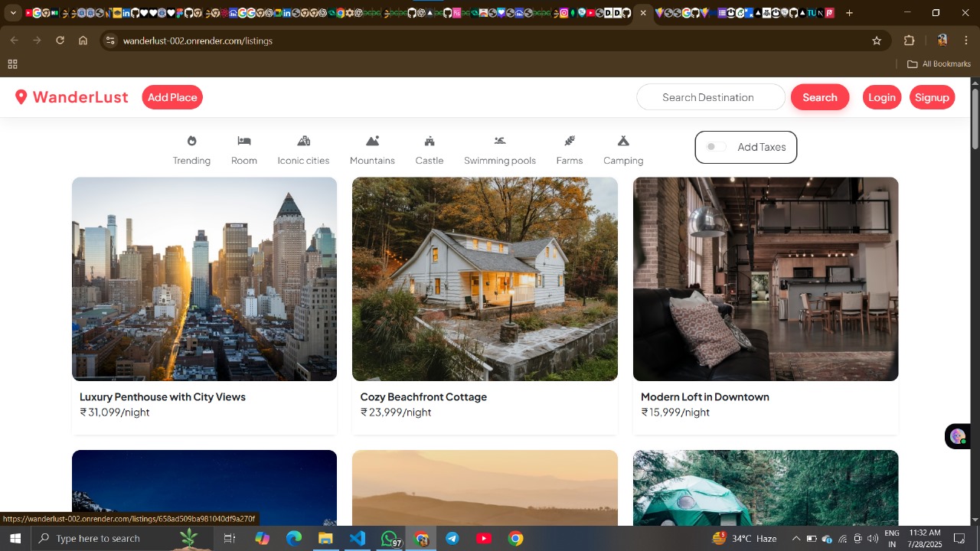
Task: Open Cozy Beachfront Cottage photo
Action: click(x=485, y=279)
